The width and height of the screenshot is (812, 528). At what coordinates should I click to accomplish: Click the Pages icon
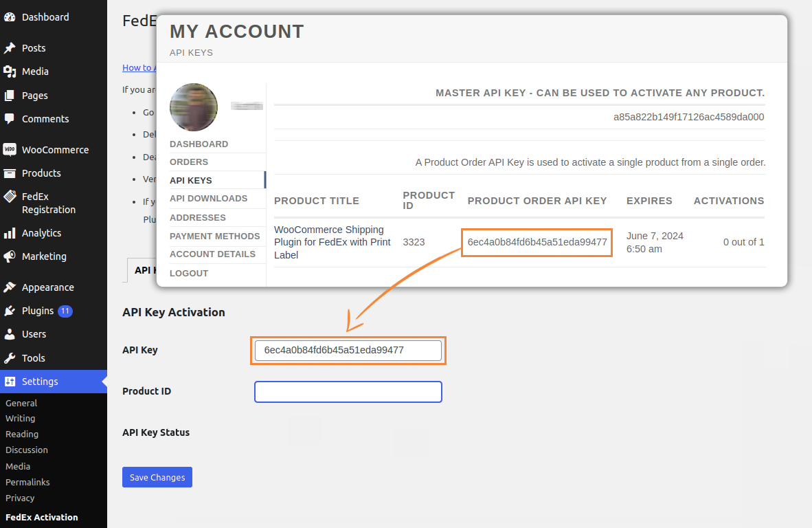(10, 96)
